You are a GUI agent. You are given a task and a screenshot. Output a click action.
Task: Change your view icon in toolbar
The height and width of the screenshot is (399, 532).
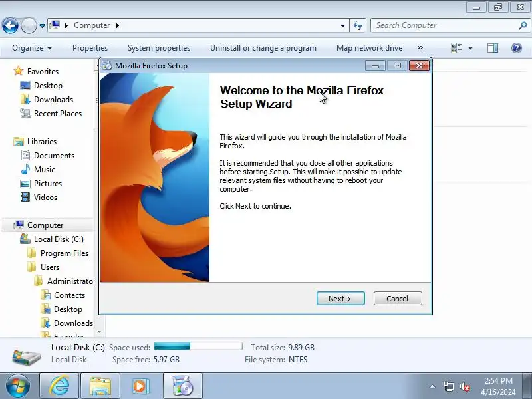click(456, 48)
